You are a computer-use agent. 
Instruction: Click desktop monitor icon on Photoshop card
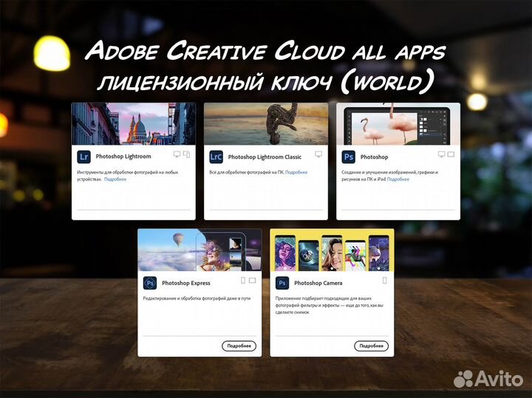tap(441, 154)
